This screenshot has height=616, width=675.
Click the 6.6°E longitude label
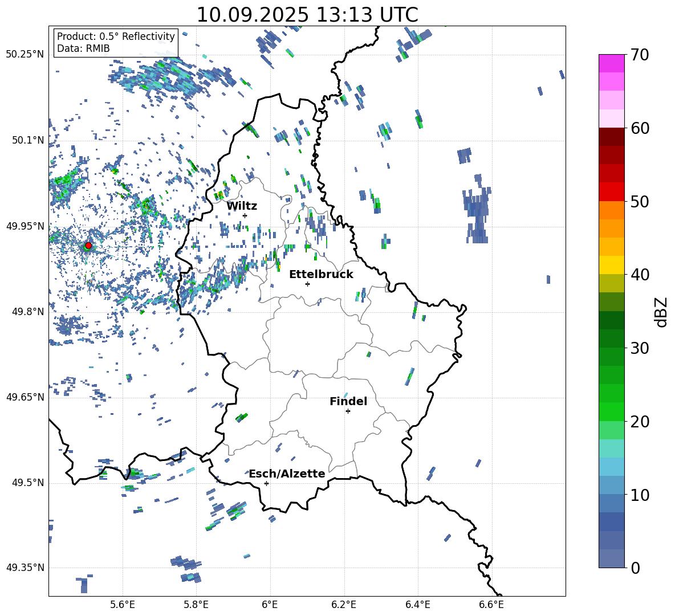tap(491, 605)
